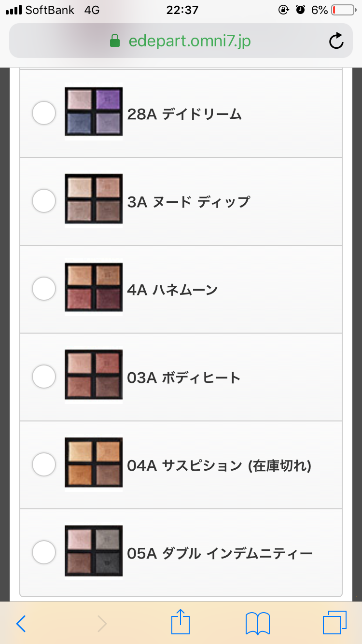The width and height of the screenshot is (362, 644).
Task: Choose the 4A ハネムーン radio option
Action: tap(44, 288)
